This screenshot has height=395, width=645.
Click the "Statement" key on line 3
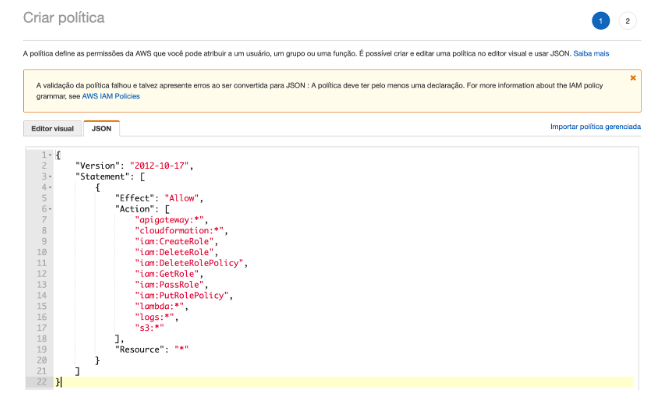click(x=102, y=177)
